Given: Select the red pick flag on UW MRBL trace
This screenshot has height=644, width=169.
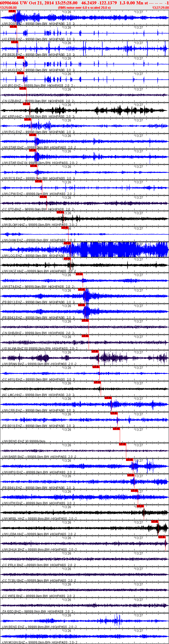Looking at the screenshot, I should 140,506.
